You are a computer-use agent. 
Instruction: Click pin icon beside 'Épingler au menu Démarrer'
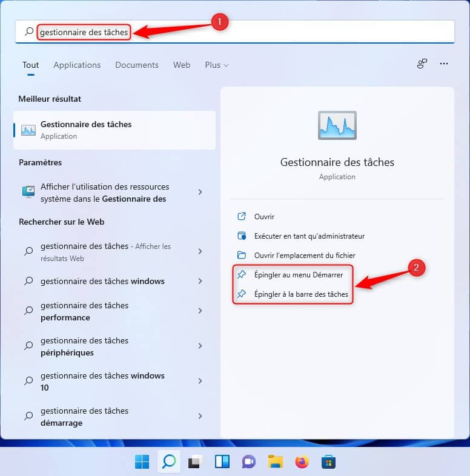[x=242, y=275]
